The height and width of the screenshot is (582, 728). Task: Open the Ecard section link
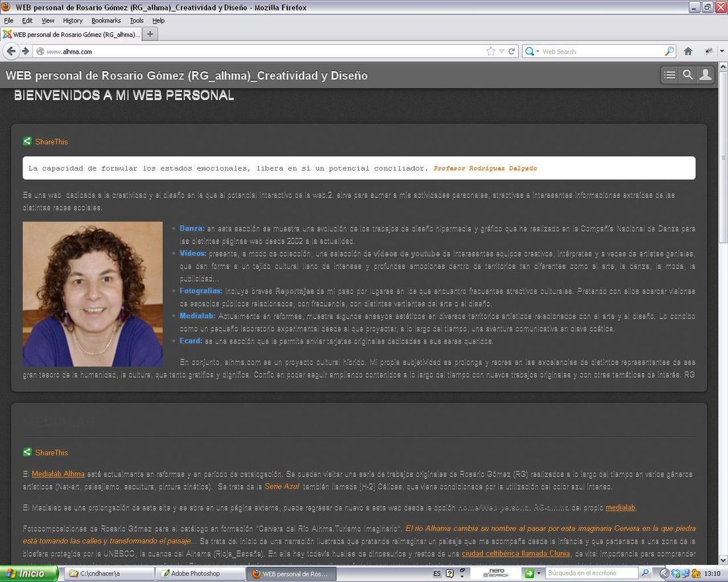point(191,341)
